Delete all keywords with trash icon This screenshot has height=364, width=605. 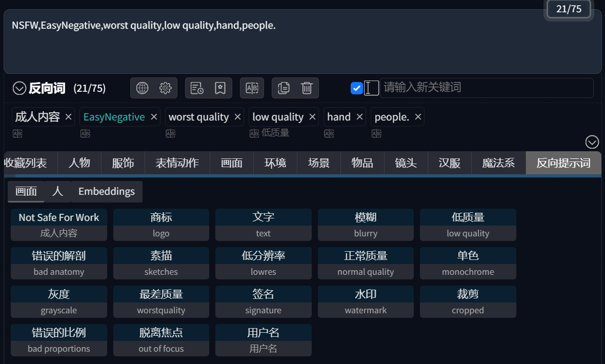(x=307, y=88)
